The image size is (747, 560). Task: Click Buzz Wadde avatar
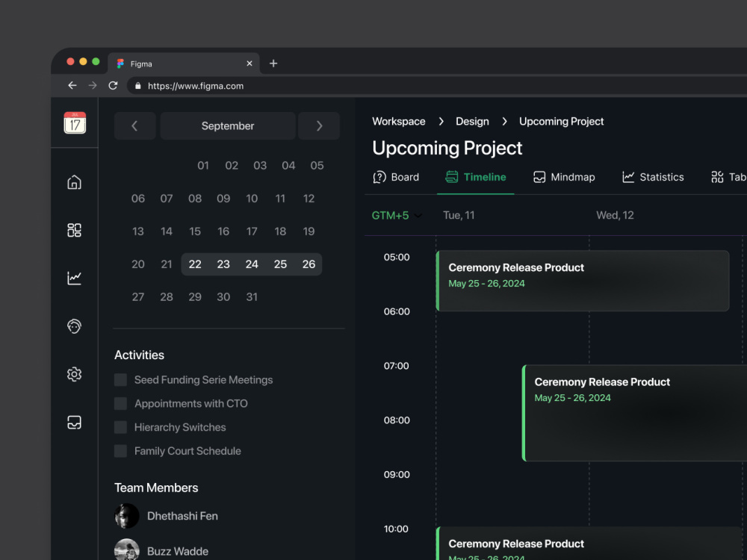point(127,550)
